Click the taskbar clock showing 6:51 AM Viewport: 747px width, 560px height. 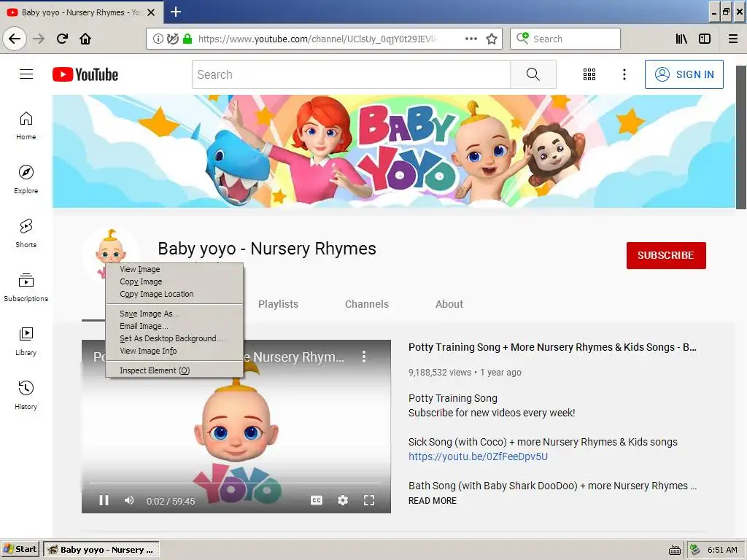[722, 550]
